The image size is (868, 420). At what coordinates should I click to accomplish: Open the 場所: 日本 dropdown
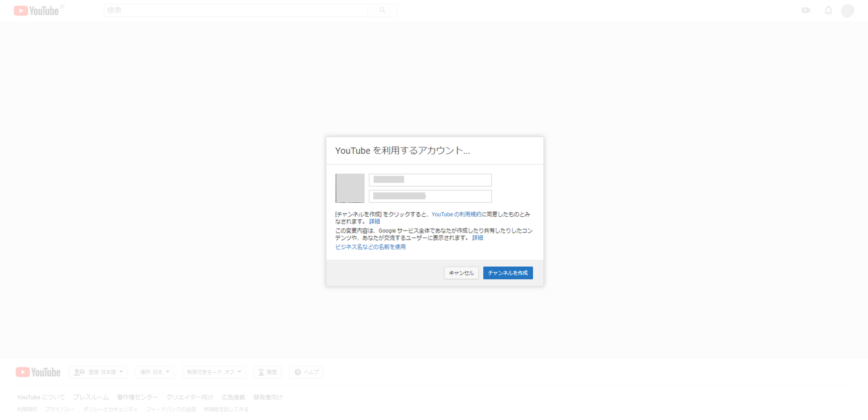(155, 372)
